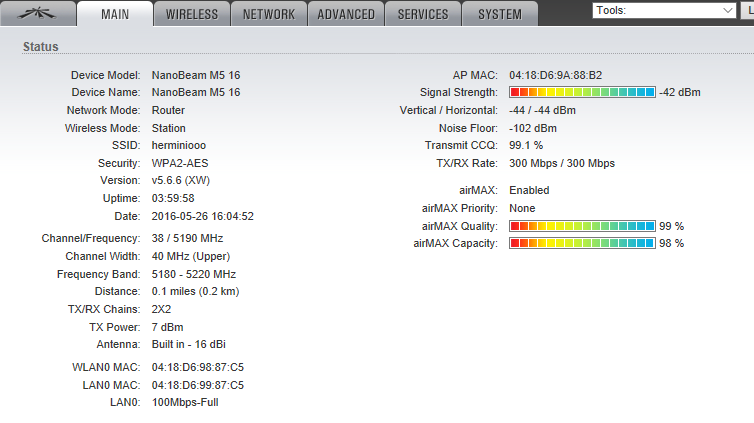Screen dimensions: 754x423
Task: Click WLAN0 MAC 04:18:D6:98:87:C5
Action: 198,367
